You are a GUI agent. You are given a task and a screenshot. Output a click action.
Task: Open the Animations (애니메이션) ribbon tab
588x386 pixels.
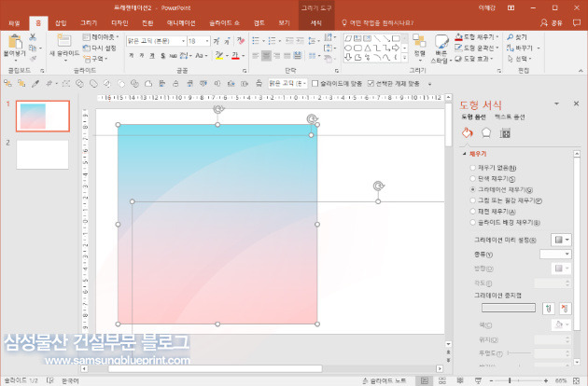click(181, 23)
